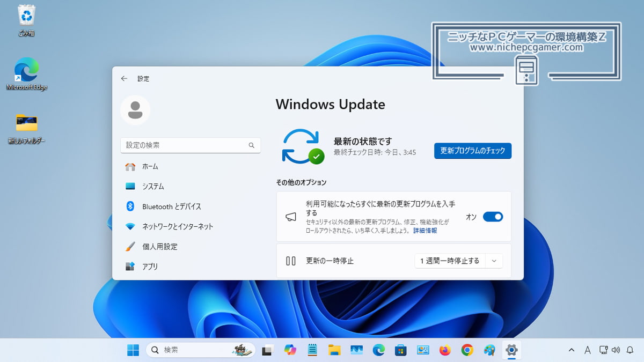The image size is (644, 362).
Task: Turn off the get latest updates toggle
Action: coord(493,217)
